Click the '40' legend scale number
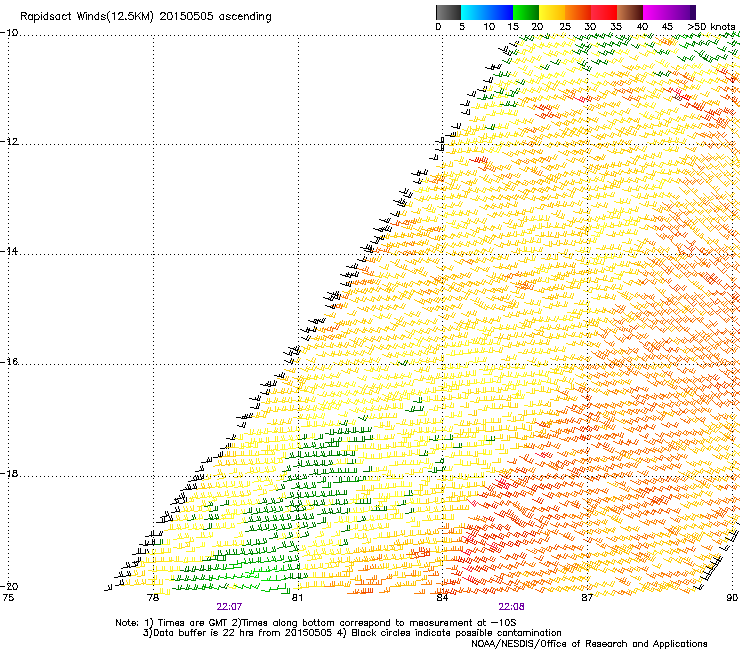The image size is (740, 650). coord(642,27)
